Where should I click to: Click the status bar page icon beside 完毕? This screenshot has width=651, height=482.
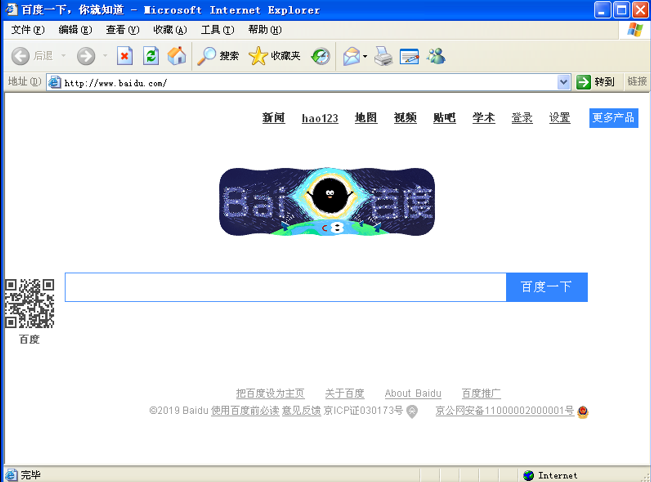(x=11, y=475)
